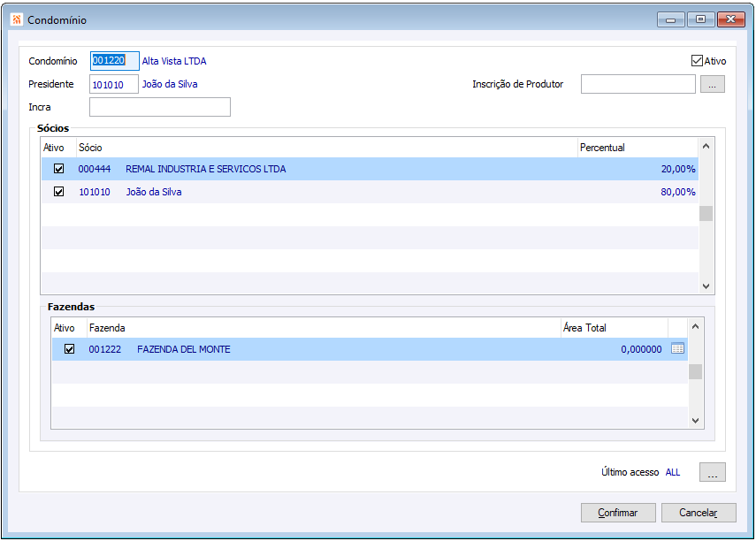Viewport: 756px width, 541px height.
Task: Click the Inscrição de Produtor input field
Action: (x=638, y=84)
